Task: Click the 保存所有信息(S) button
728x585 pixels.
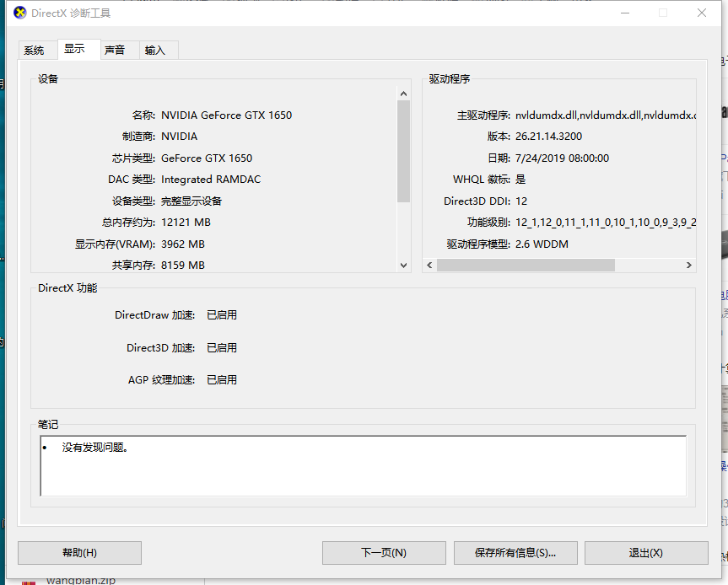Action: point(515,553)
